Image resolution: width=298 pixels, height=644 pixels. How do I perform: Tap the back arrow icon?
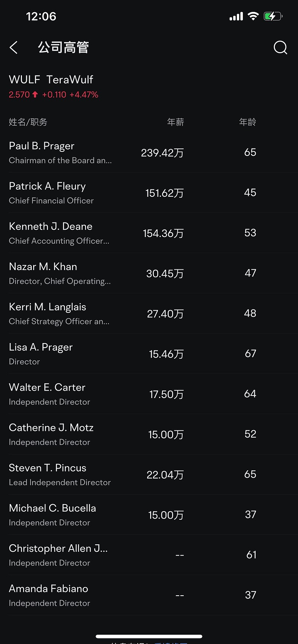pyautogui.click(x=14, y=48)
